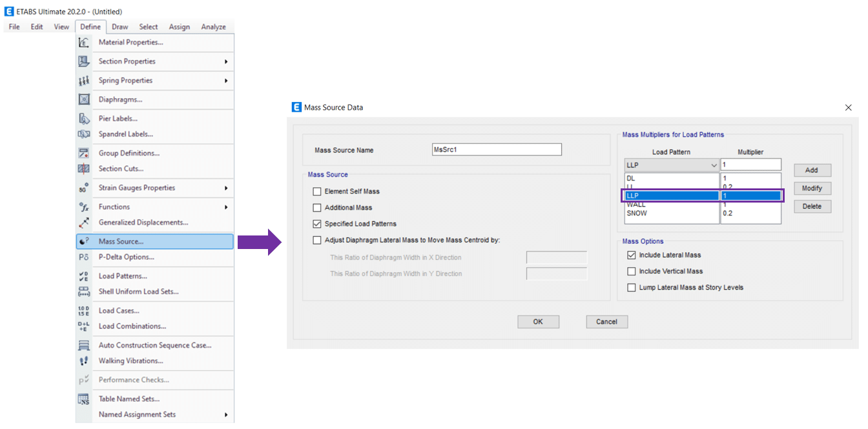
Task: Click the Walking Vibrations icon
Action: click(84, 361)
